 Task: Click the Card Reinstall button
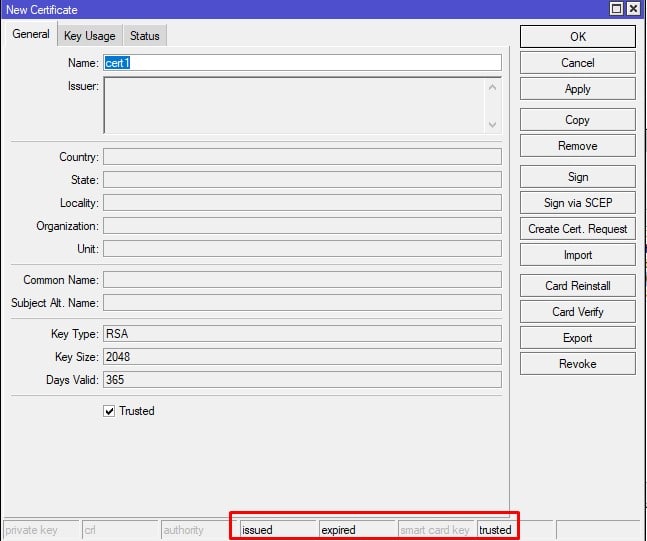[578, 286]
